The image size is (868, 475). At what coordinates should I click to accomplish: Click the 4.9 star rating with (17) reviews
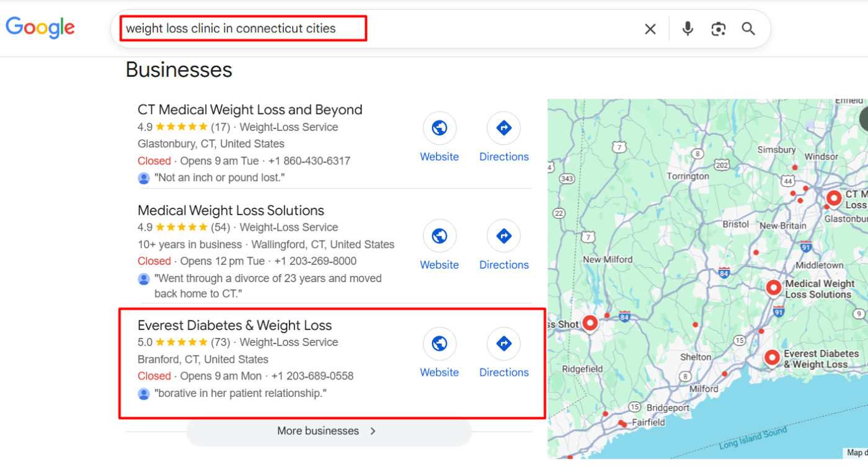pos(184,127)
